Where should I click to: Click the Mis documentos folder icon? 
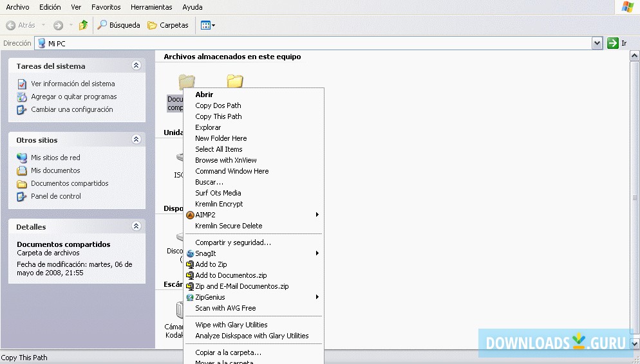point(22,171)
